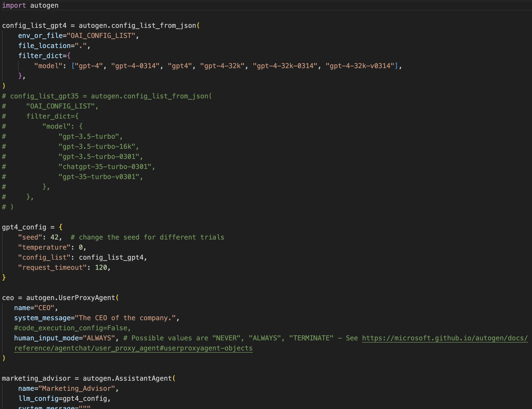
Task: Click the "filter_dict" parameter in active code
Action: tap(40, 56)
